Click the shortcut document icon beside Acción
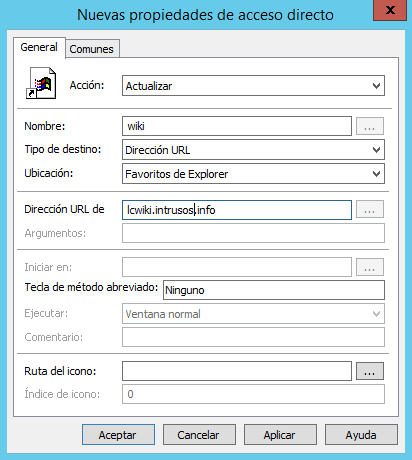412x460 pixels. click(x=41, y=83)
